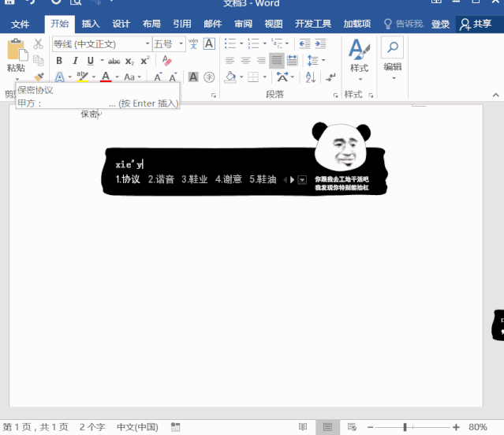Zoom in with the plus button
Viewport: 504px width, 435px height.
[456, 427]
